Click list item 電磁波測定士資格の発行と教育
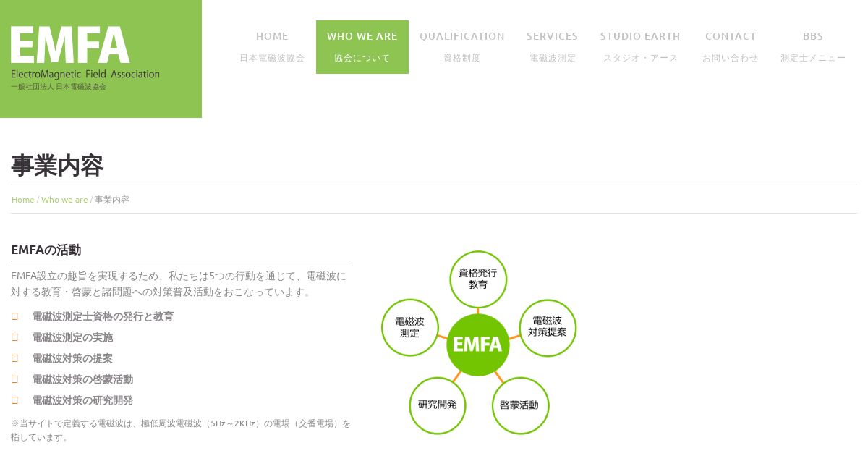 103,316
